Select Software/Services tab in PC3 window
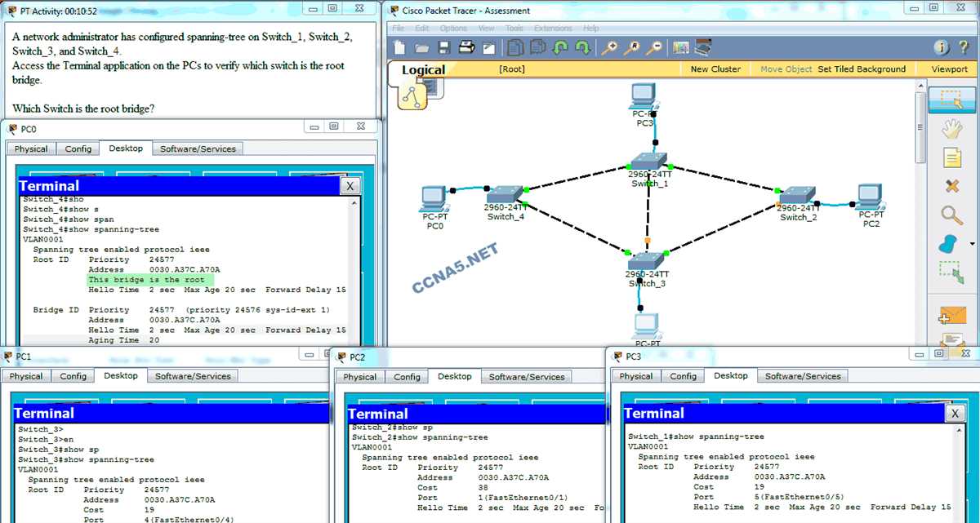Image resolution: width=980 pixels, height=523 pixels. (803, 376)
